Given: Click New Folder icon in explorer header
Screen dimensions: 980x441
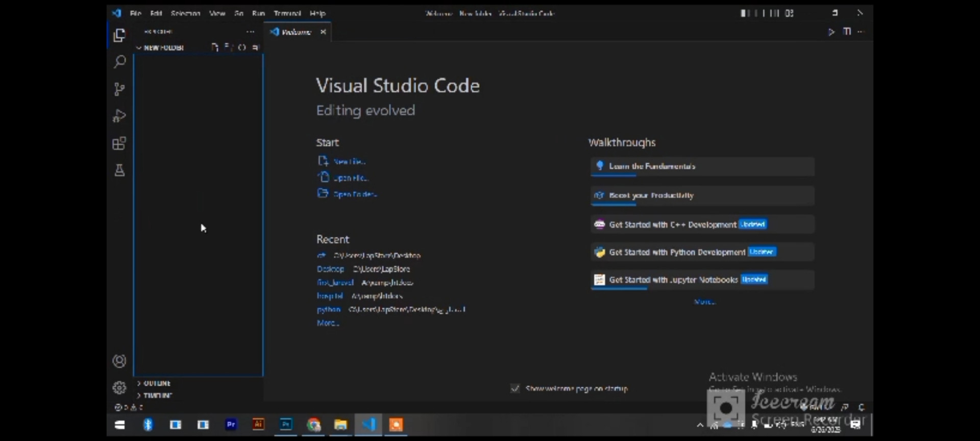Looking at the screenshot, I should click(228, 47).
